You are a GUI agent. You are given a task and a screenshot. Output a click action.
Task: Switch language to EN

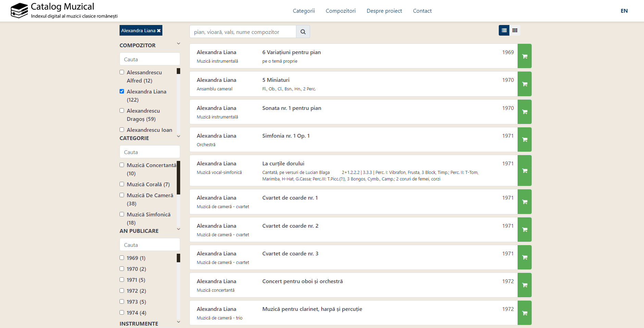click(x=624, y=11)
